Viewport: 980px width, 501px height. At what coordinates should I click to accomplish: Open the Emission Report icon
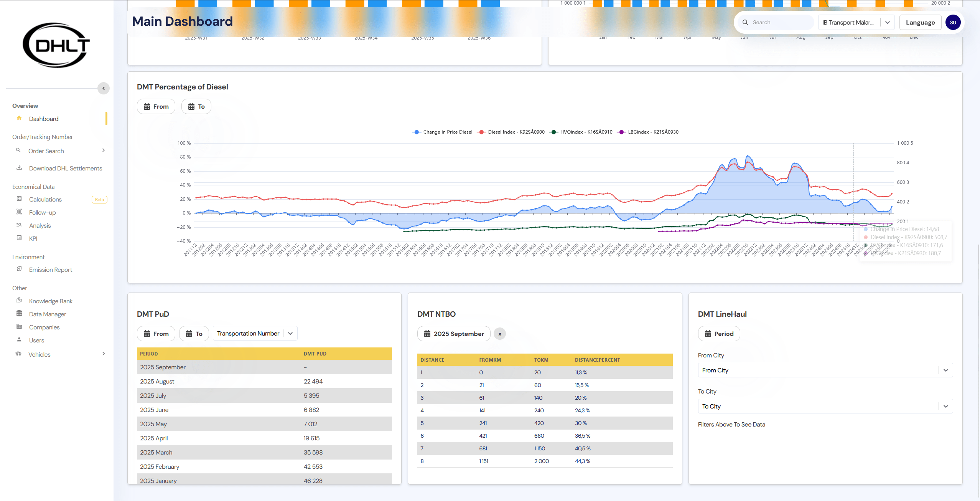(x=19, y=269)
